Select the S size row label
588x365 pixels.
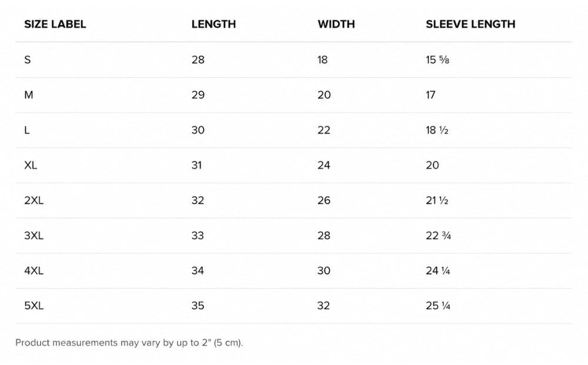(x=28, y=59)
